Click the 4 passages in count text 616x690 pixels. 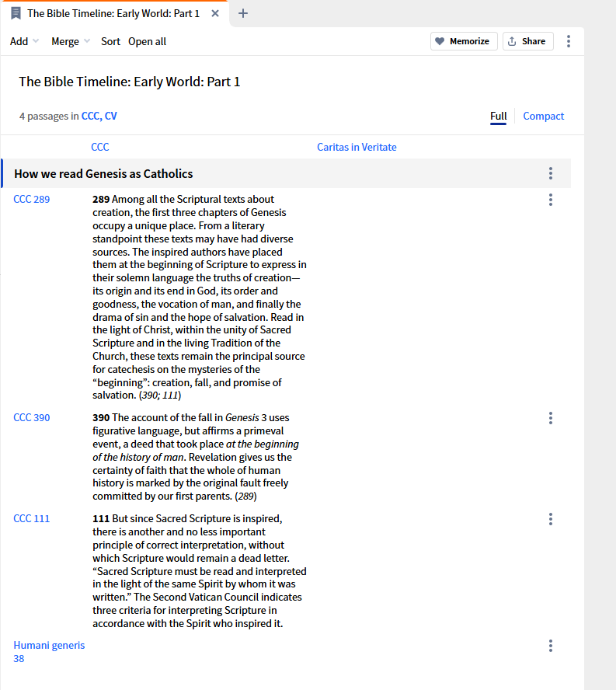[x=49, y=117]
